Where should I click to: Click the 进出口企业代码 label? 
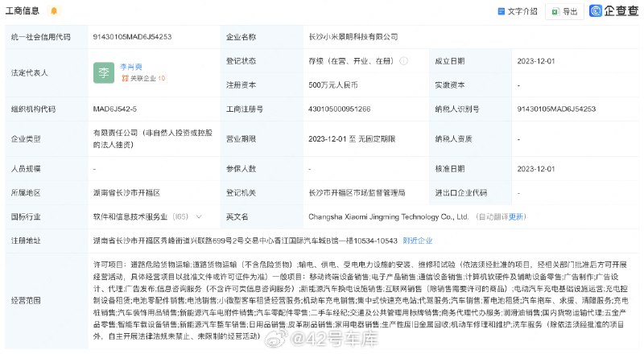coord(460,192)
